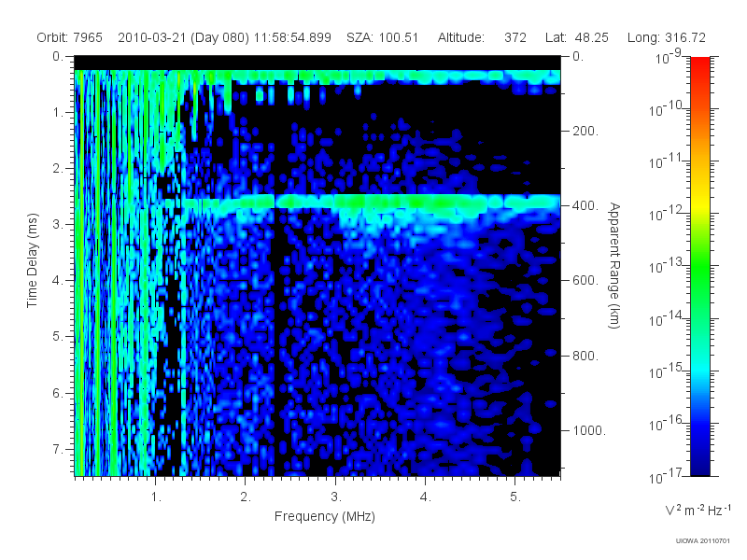The width and height of the screenshot is (747, 560).
Task: Click the frequency axis tick label '1.'
Action: click(156, 497)
